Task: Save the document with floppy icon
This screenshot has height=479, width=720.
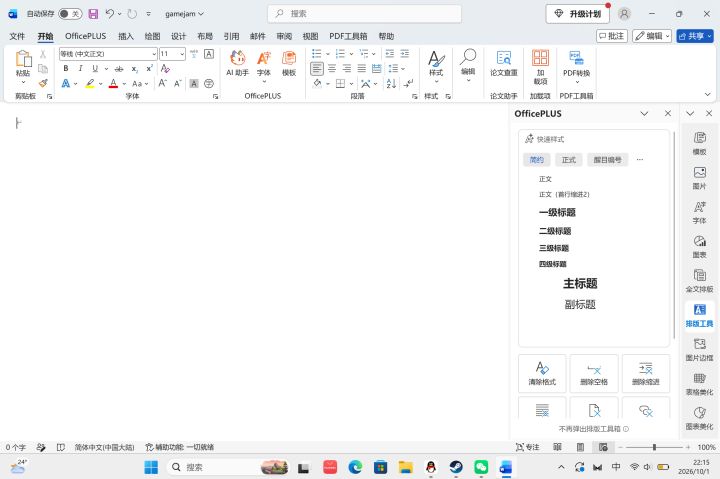Action: (x=93, y=14)
